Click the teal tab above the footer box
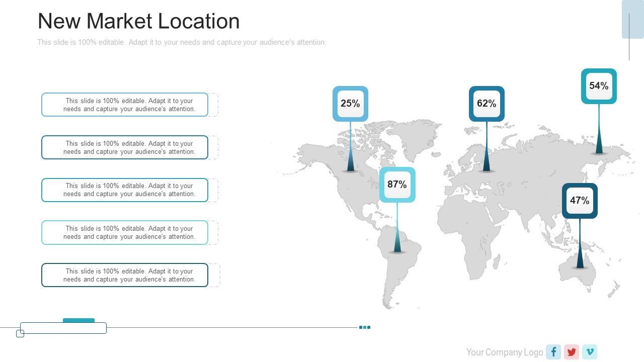Image resolution: width=644 pixels, height=362 pixels. click(78, 320)
